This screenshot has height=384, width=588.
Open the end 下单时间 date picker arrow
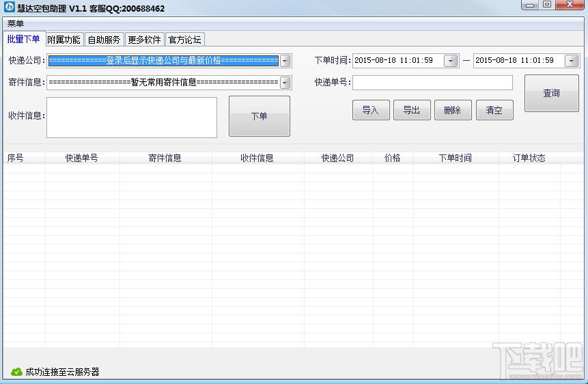[x=572, y=60]
